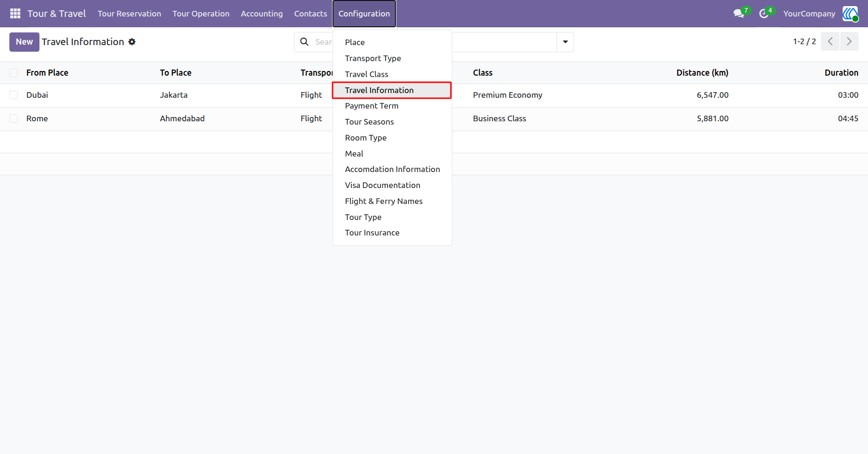Click the Tour & Travel app title
Image resolution: width=868 pixels, height=454 pixels.
pyautogui.click(x=56, y=14)
